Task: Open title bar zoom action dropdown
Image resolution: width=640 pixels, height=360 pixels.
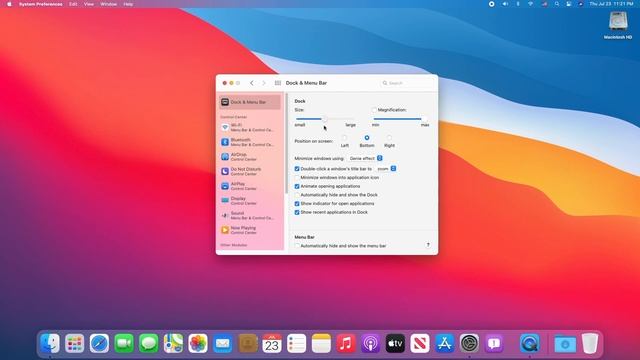Action: tap(386, 169)
